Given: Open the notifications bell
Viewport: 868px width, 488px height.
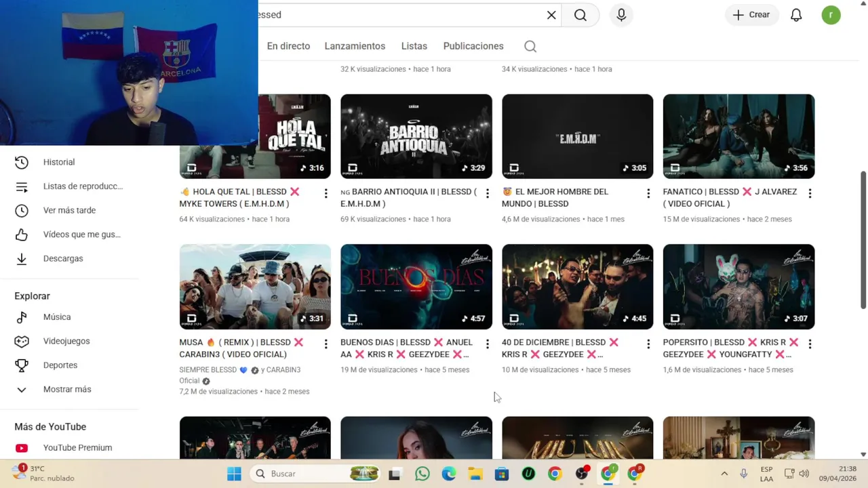Looking at the screenshot, I should click(x=796, y=15).
